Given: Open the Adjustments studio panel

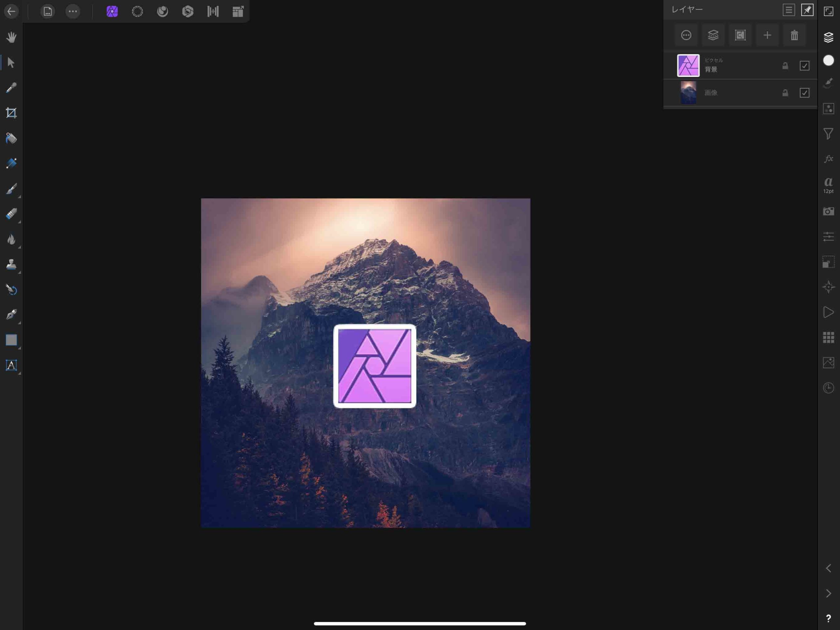Looking at the screenshot, I should (x=828, y=109).
